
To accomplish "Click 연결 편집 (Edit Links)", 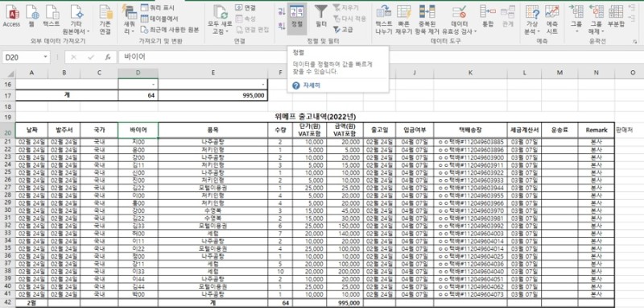I will [253, 29].
